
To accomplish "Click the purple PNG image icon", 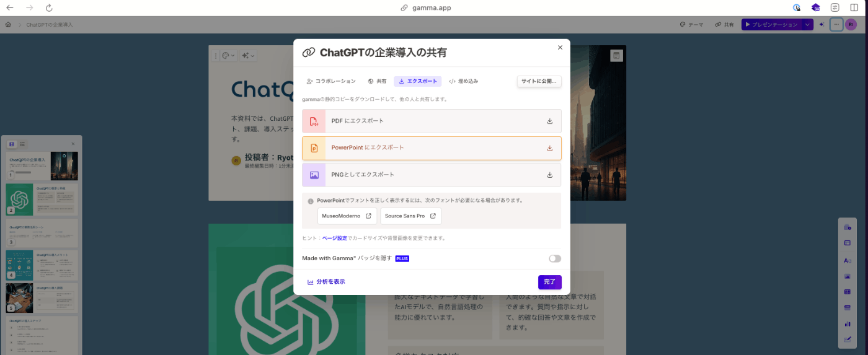I will point(314,175).
